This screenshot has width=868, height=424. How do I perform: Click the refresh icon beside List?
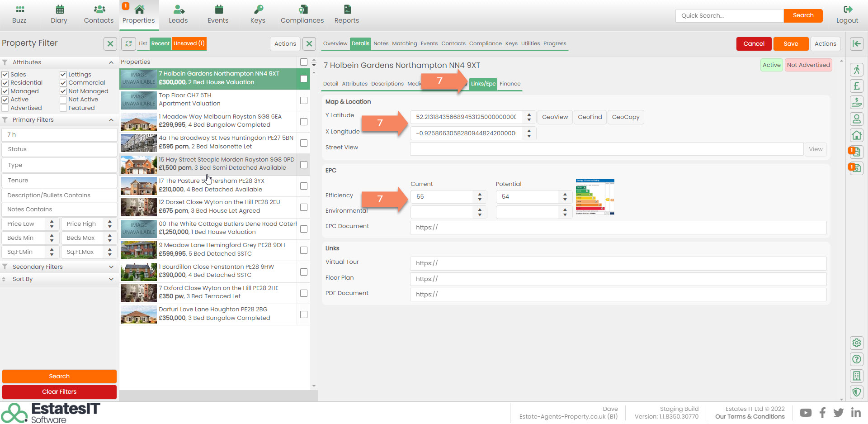(x=129, y=43)
